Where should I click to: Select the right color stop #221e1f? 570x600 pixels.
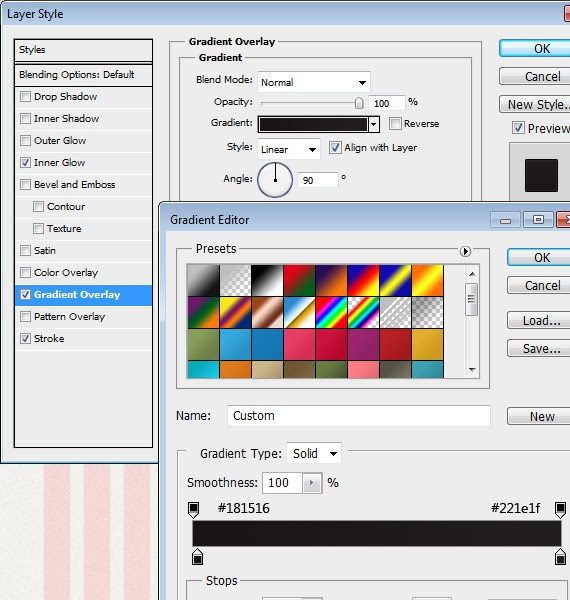pos(560,557)
